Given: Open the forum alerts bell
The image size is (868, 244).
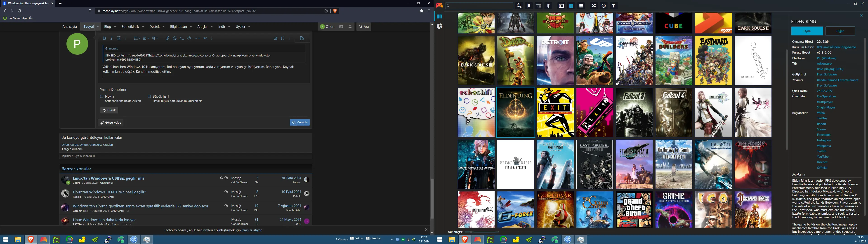Looking at the screenshot, I should (350, 27).
